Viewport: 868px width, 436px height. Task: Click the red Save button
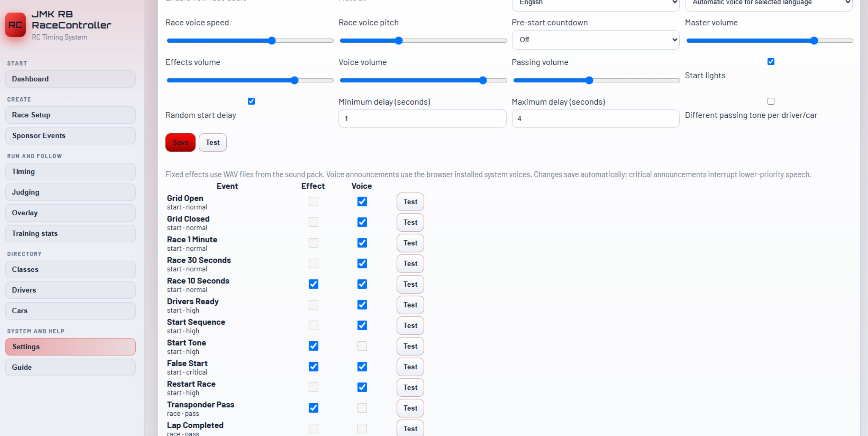click(x=180, y=142)
